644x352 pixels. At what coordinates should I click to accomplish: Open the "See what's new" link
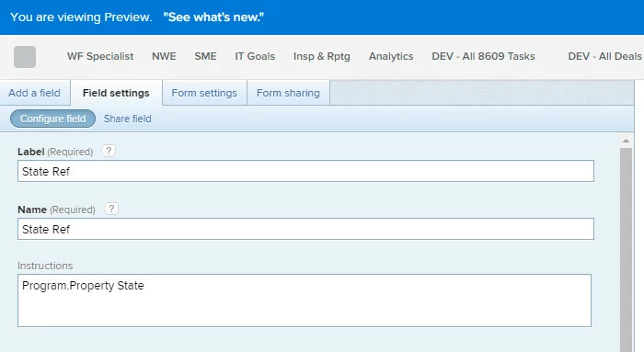click(x=213, y=17)
